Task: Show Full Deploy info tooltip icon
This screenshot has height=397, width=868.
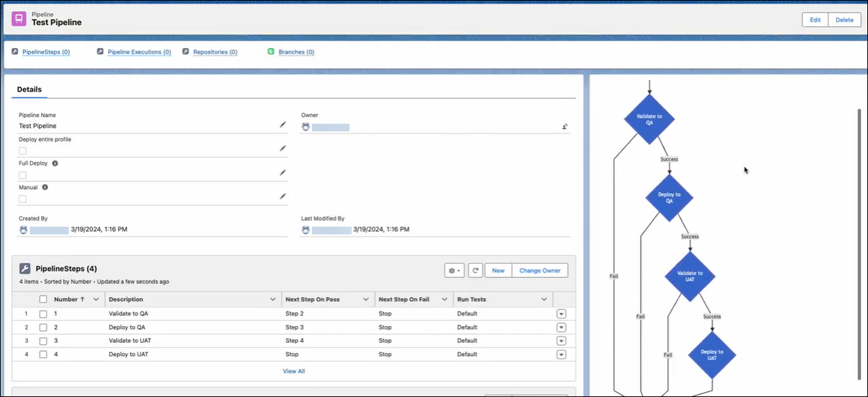Action: 55,163
